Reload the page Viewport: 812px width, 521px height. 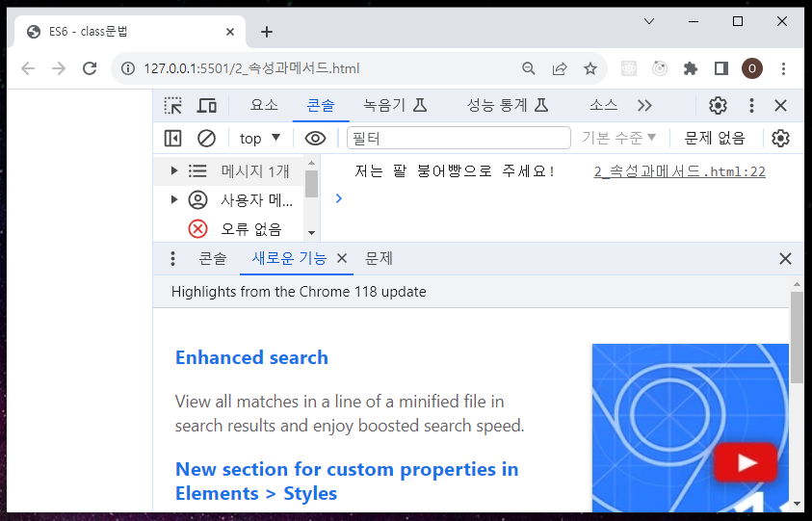click(91, 68)
